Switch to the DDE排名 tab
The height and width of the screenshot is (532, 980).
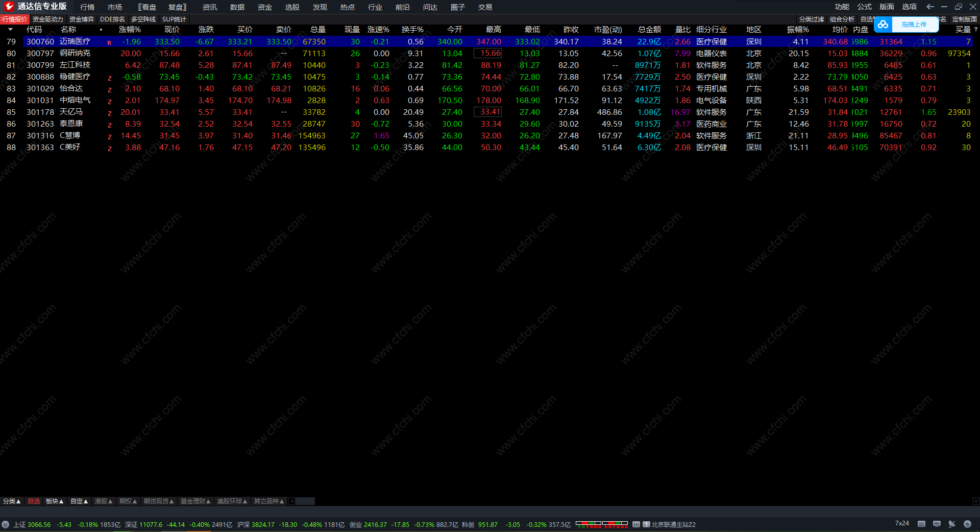pyautogui.click(x=112, y=19)
